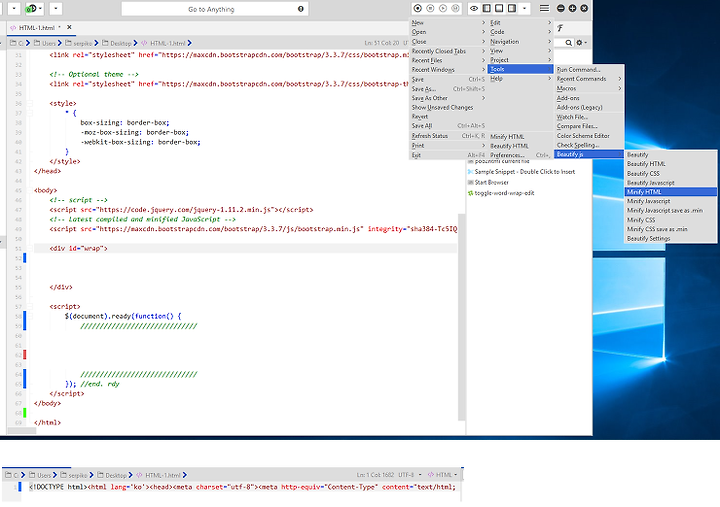Open the Help submenu

tap(520, 79)
